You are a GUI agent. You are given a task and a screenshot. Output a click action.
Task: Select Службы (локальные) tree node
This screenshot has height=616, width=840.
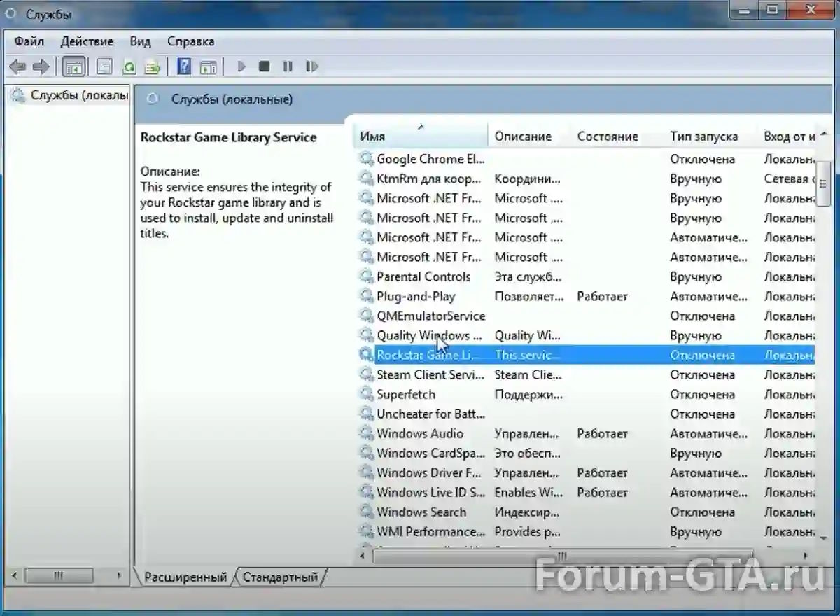tap(69, 95)
